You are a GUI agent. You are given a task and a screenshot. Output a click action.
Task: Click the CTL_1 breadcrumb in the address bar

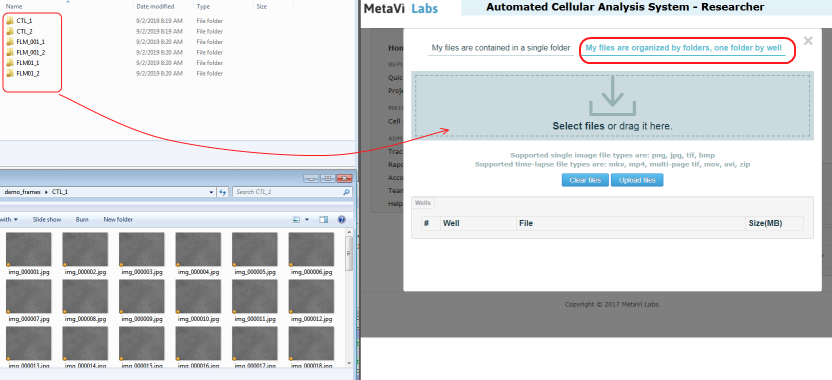[60, 192]
